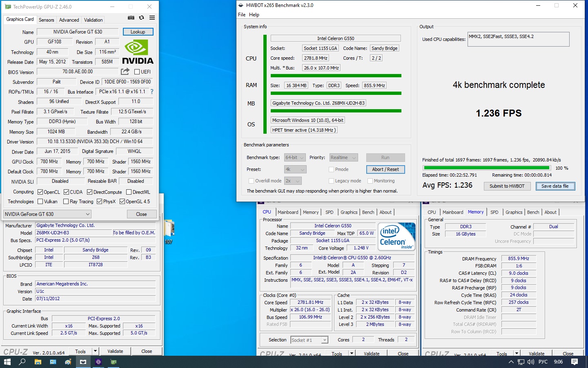The image size is (588, 368).
Task: Toggle the Monitoring checkbox
Action: 370,181
